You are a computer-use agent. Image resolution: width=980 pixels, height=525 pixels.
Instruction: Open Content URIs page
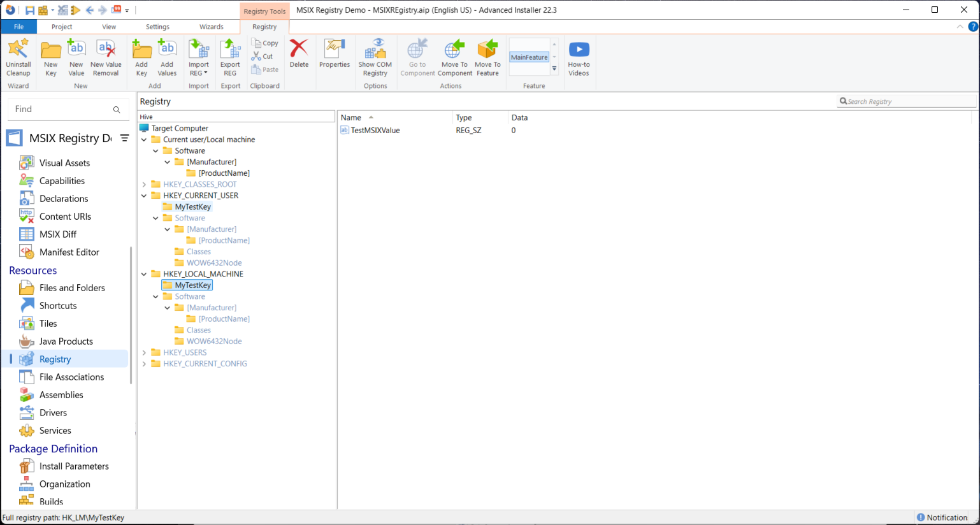[x=65, y=217]
